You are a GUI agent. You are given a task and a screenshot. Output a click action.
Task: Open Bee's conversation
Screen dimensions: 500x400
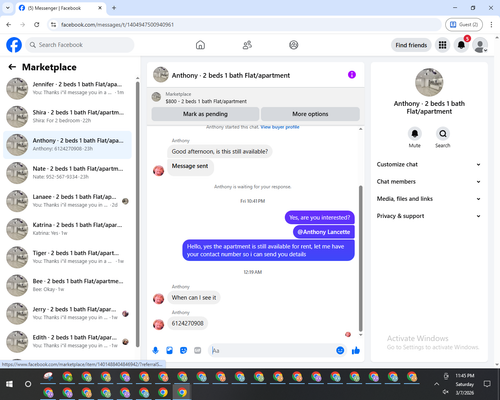tap(67, 285)
